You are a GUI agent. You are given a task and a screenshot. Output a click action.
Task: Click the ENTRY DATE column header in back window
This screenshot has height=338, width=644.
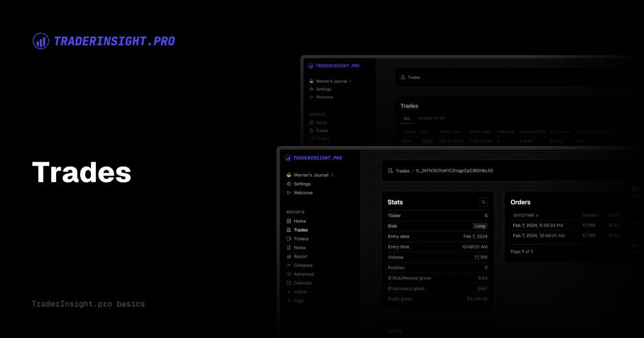point(451,132)
